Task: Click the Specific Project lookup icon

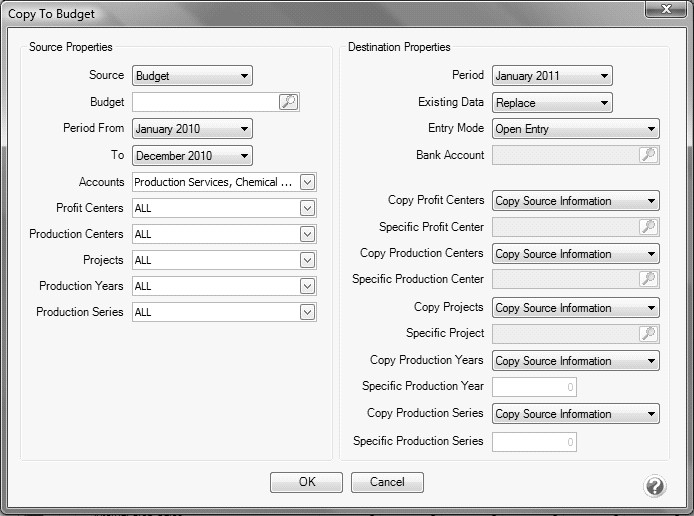Action: coord(648,334)
